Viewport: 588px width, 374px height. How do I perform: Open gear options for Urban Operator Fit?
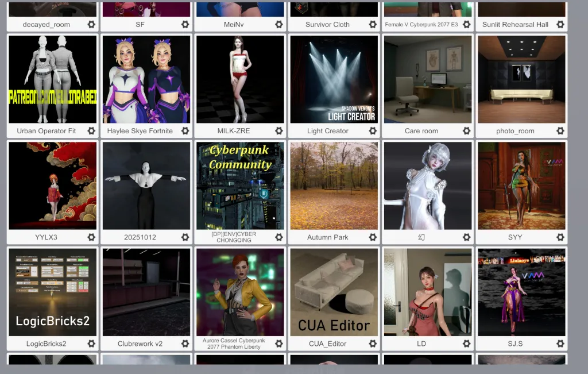pos(91,131)
